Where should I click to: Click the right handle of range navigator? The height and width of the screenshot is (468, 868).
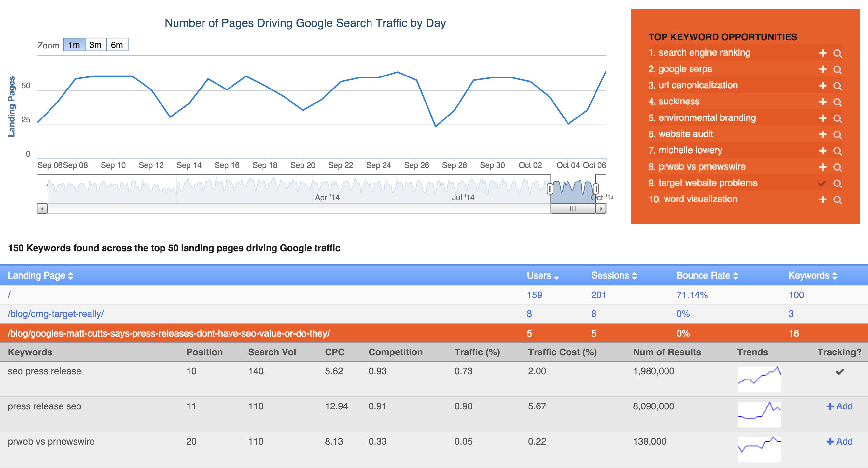596,189
